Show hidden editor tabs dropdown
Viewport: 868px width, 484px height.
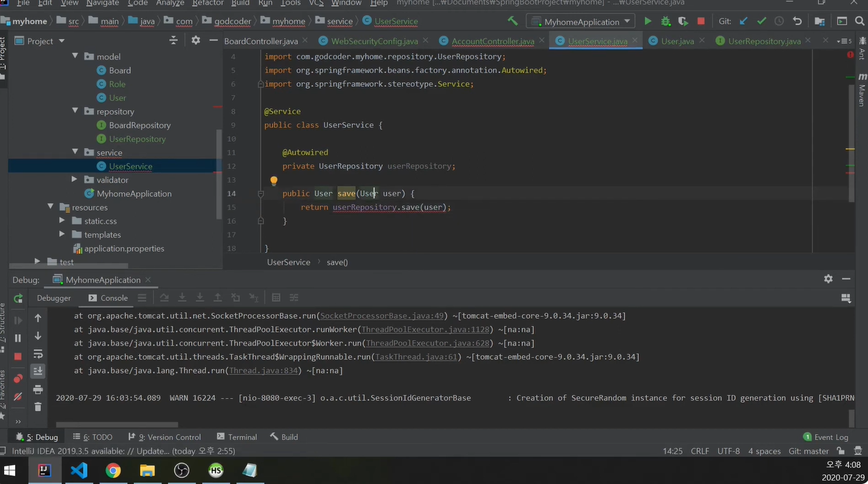pyautogui.click(x=845, y=41)
